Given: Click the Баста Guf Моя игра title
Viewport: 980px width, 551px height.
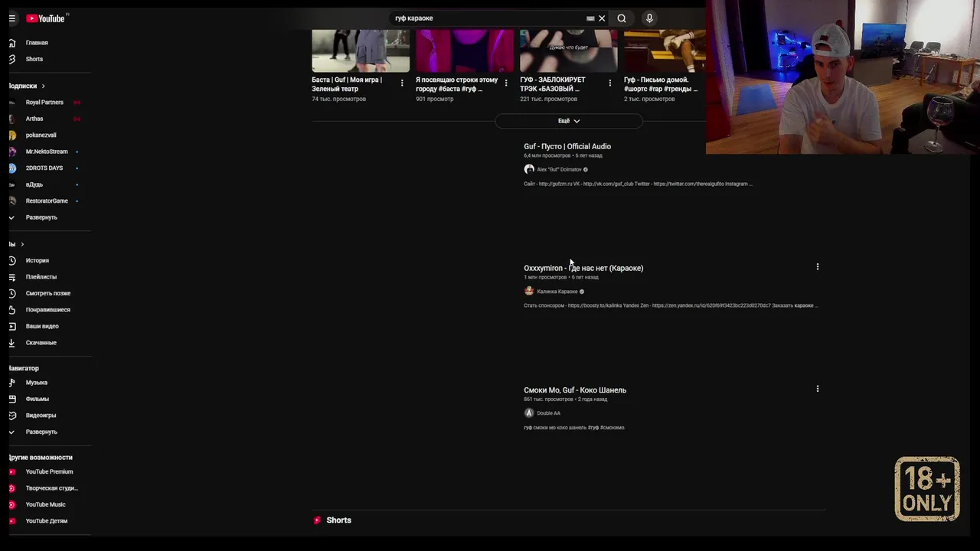Looking at the screenshot, I should (347, 84).
